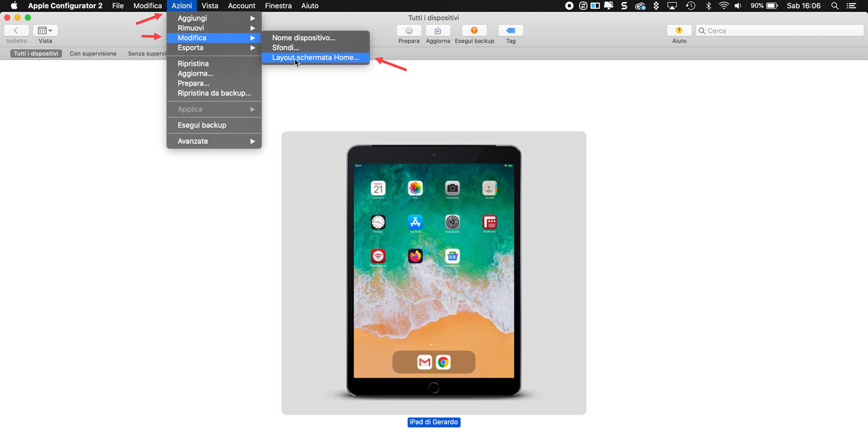Click inside the Cerca search field
The height and width of the screenshot is (447, 868).
[779, 30]
